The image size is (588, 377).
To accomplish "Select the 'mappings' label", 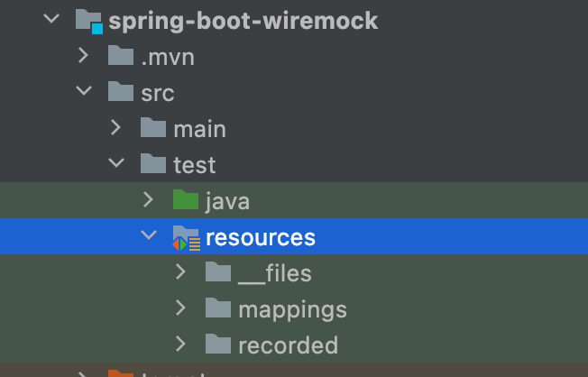I will [293, 310].
